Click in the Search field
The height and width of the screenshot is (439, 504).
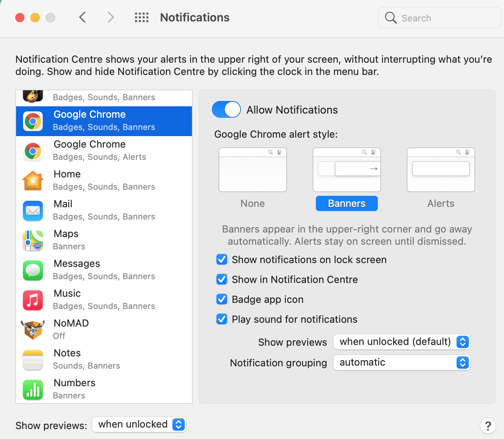(x=440, y=18)
